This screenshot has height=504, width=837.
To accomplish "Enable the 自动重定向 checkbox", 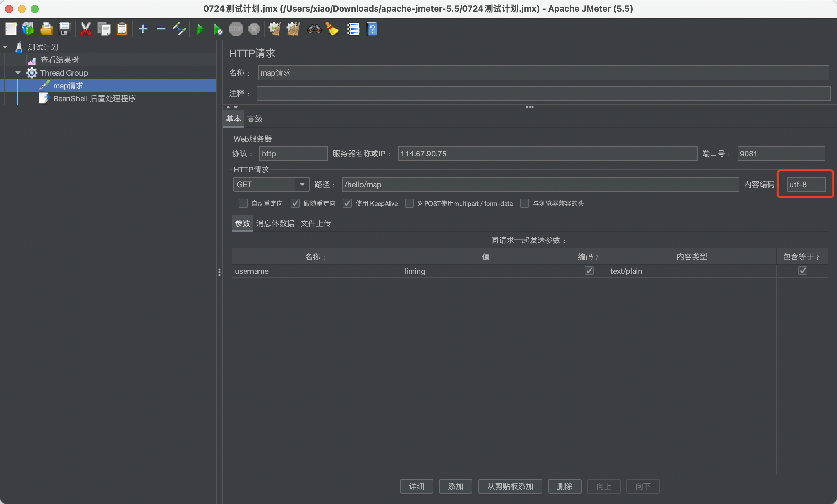I will click(x=243, y=203).
